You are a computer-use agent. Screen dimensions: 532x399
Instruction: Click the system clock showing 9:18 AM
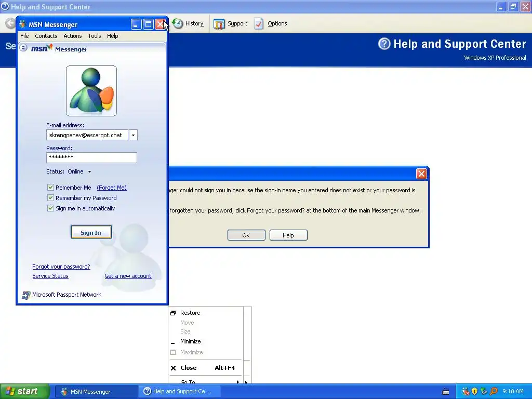click(513, 392)
